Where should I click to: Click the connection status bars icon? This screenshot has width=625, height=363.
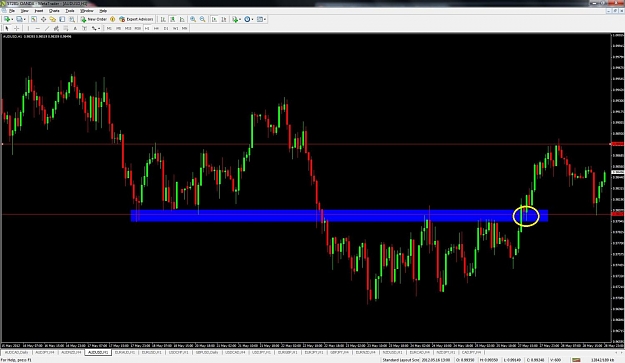[x=576, y=360]
